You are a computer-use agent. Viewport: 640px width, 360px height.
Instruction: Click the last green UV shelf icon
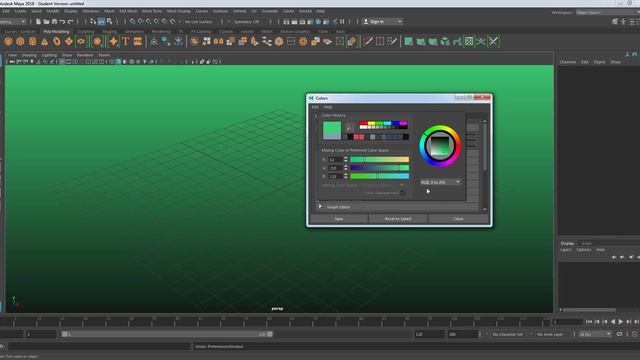[493, 41]
